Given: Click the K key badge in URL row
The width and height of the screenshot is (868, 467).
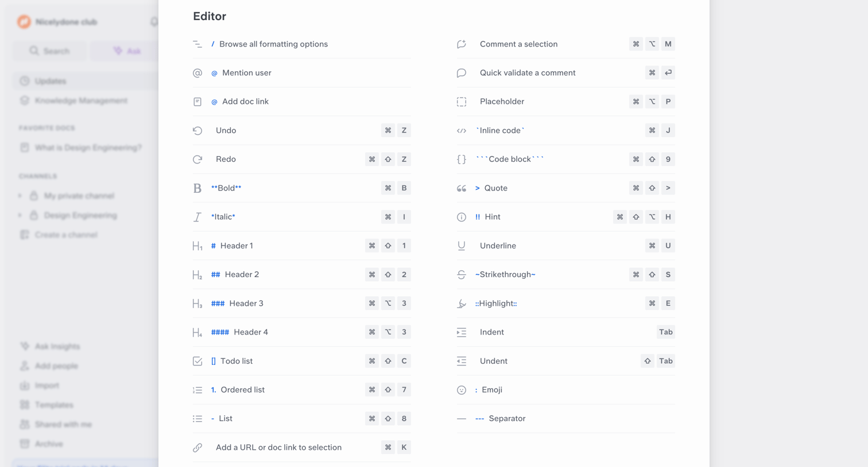Looking at the screenshot, I should pos(404,447).
